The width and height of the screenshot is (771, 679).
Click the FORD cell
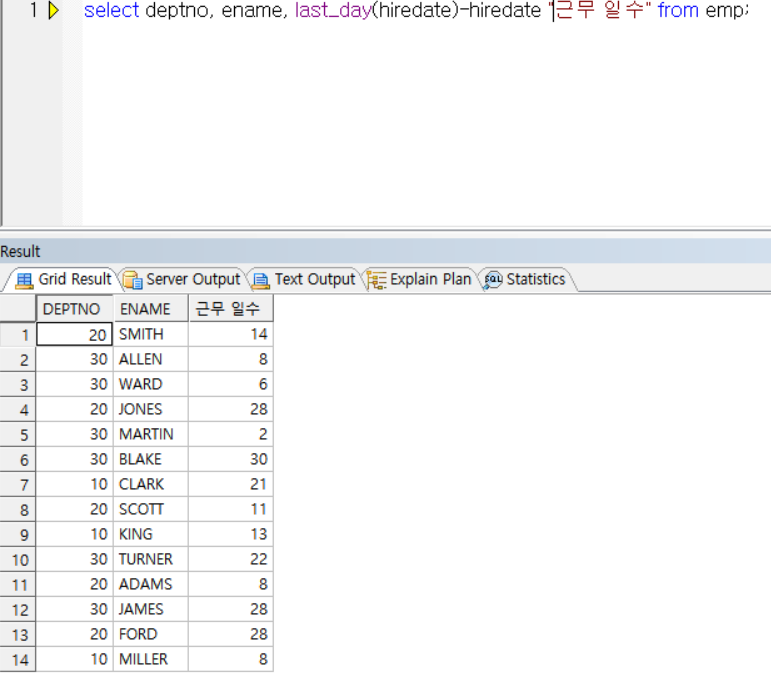tap(151, 635)
